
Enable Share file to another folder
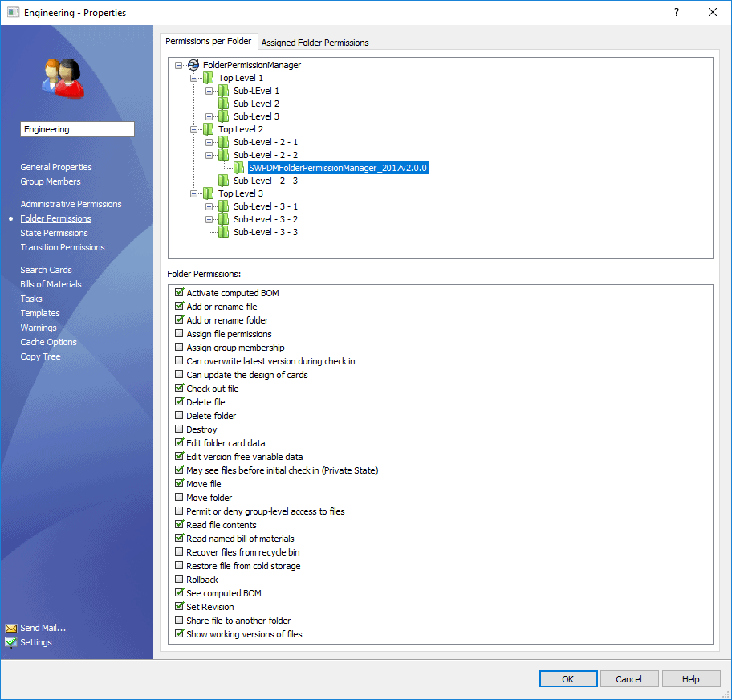click(x=179, y=620)
